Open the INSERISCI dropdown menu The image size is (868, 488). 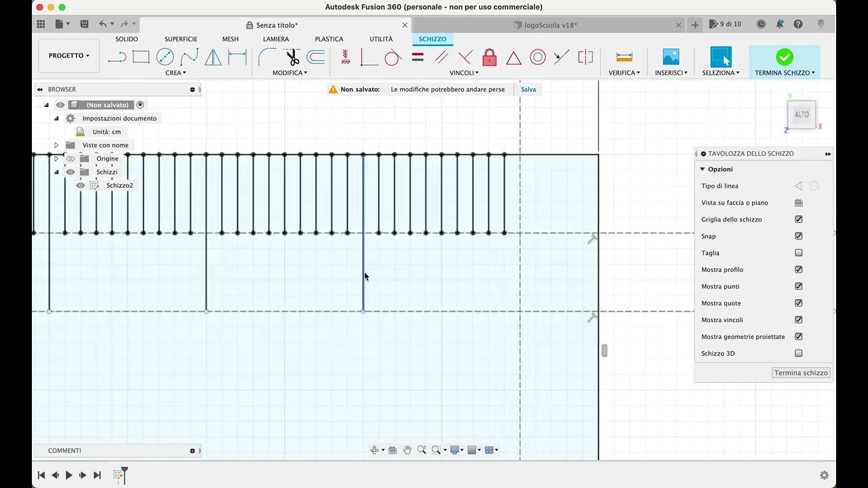[x=671, y=73]
